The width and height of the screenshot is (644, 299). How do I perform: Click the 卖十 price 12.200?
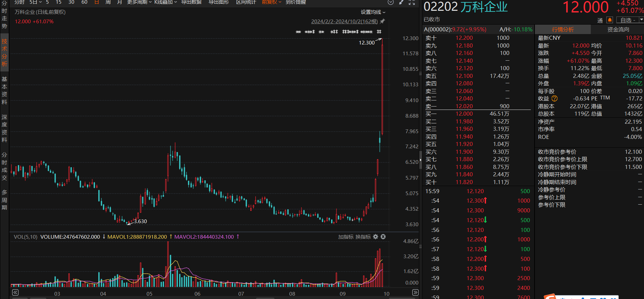464,38
